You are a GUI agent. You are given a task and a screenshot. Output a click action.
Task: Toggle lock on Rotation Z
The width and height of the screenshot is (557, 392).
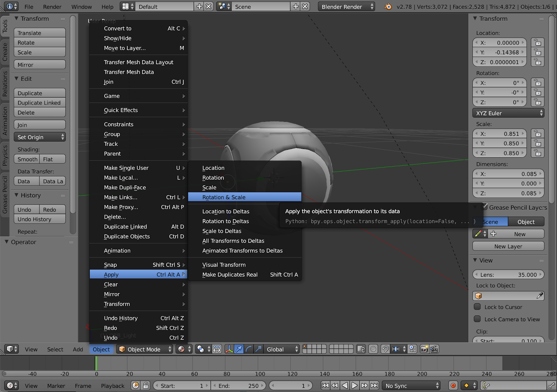538,102
